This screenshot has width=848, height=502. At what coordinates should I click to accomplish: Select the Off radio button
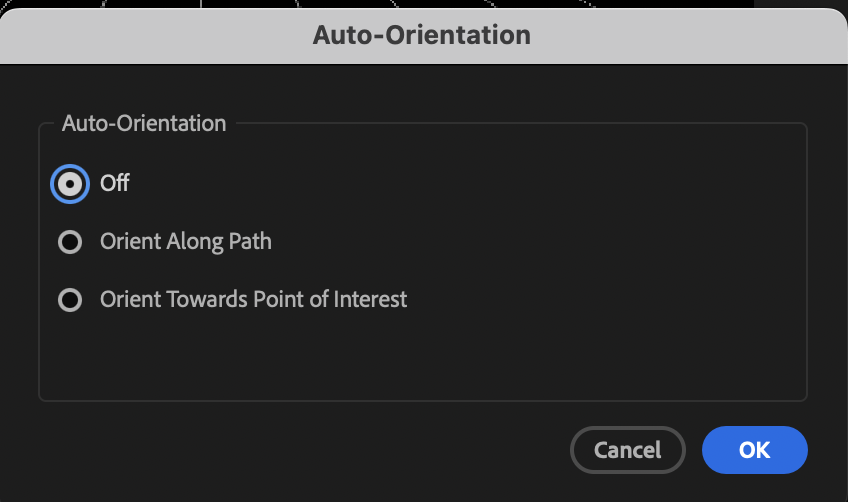[70, 184]
